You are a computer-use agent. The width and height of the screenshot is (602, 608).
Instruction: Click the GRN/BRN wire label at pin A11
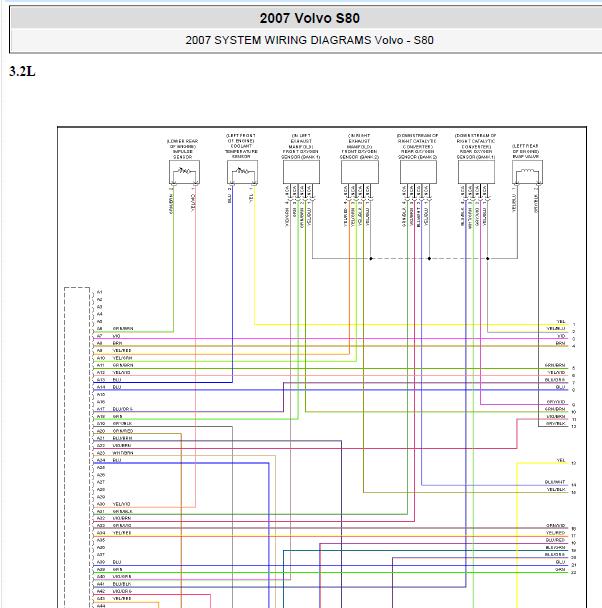[123, 365]
